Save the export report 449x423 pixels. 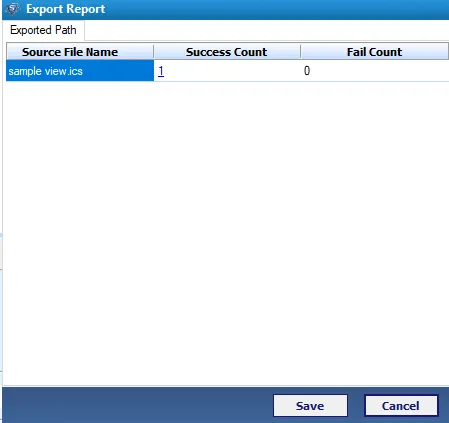pyautogui.click(x=310, y=406)
